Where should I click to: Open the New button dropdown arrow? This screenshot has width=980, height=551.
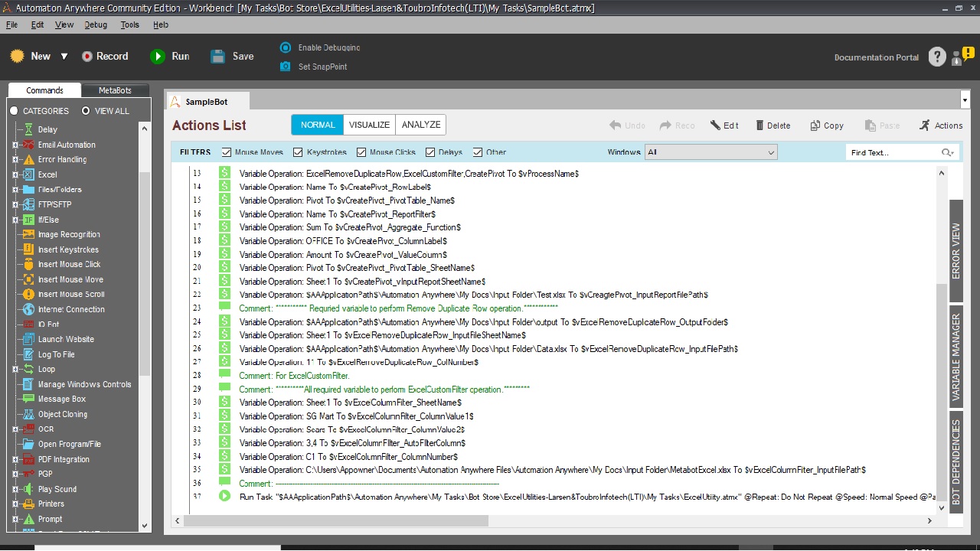tap(64, 57)
